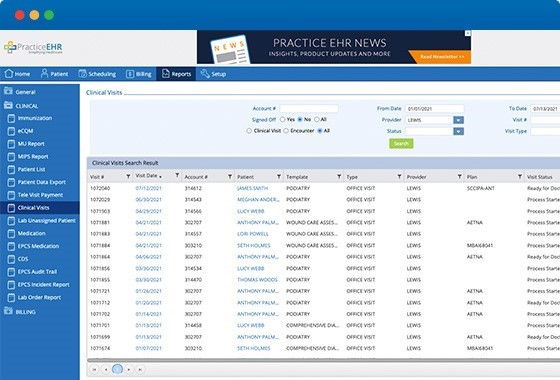Open patient link JAMES SMITH
560x380 pixels.
[252, 188]
